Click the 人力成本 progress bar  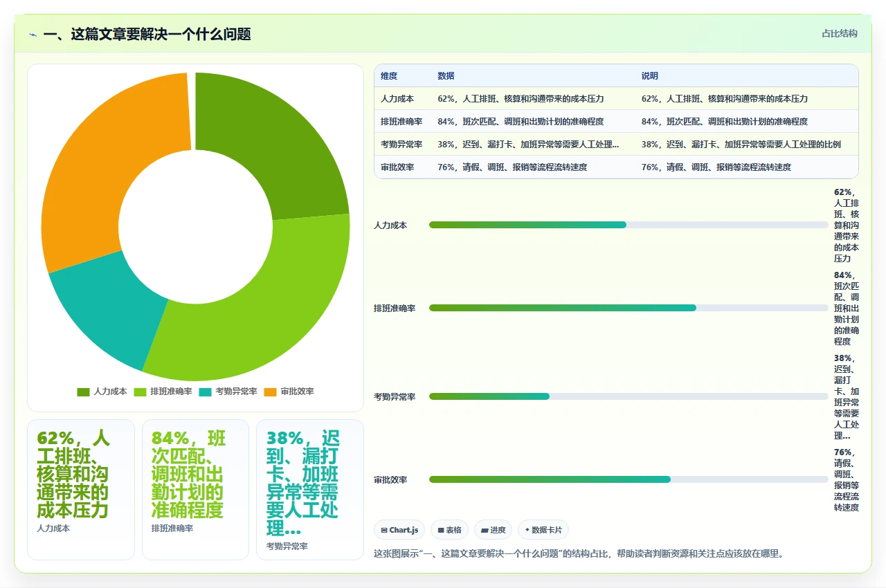click(629, 225)
